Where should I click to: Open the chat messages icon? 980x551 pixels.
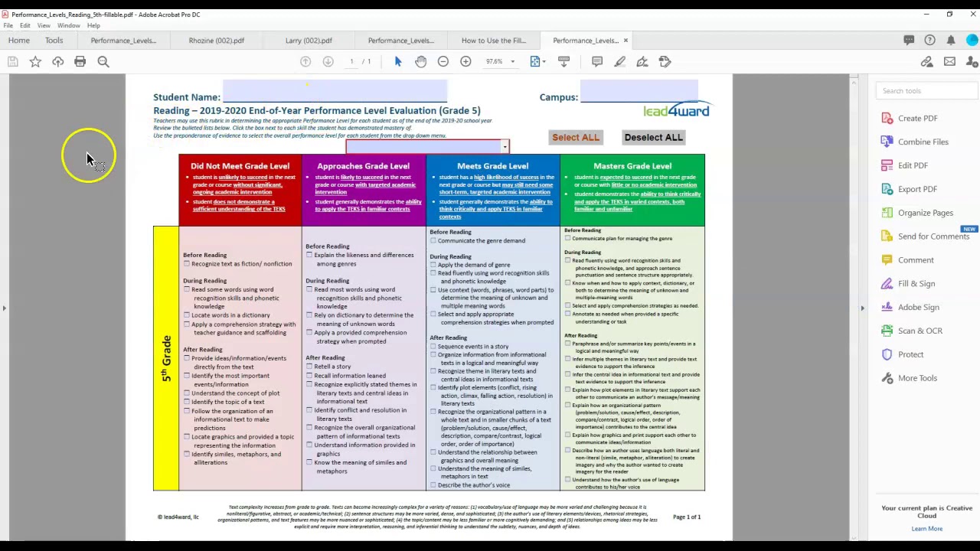click(x=909, y=40)
